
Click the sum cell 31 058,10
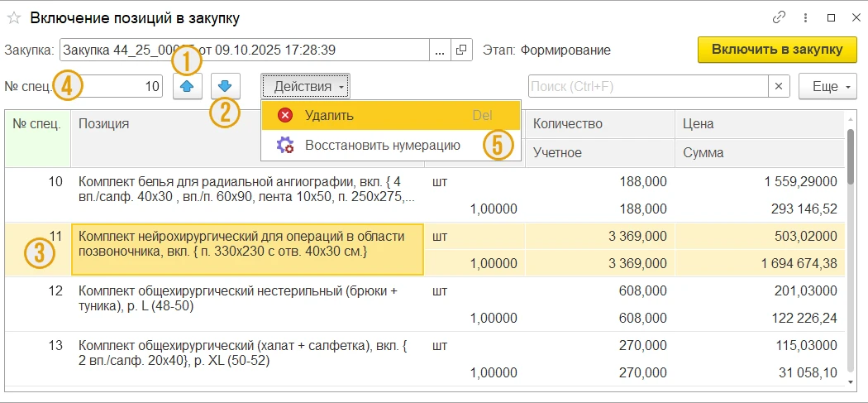[760, 373]
